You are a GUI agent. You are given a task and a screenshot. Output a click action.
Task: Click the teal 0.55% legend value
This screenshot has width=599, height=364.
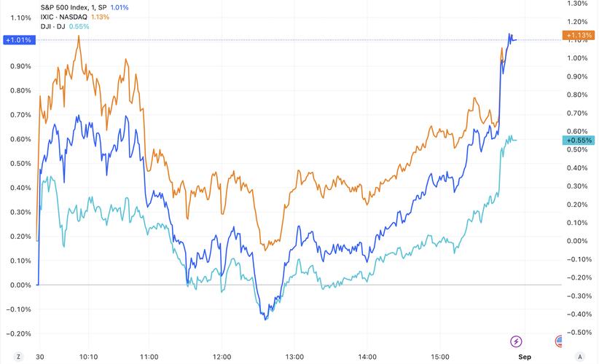click(x=79, y=26)
